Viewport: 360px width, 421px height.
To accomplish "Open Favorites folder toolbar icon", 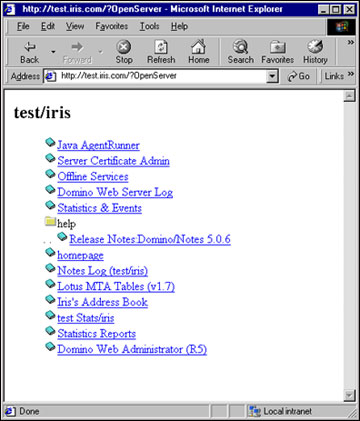I will point(277,47).
